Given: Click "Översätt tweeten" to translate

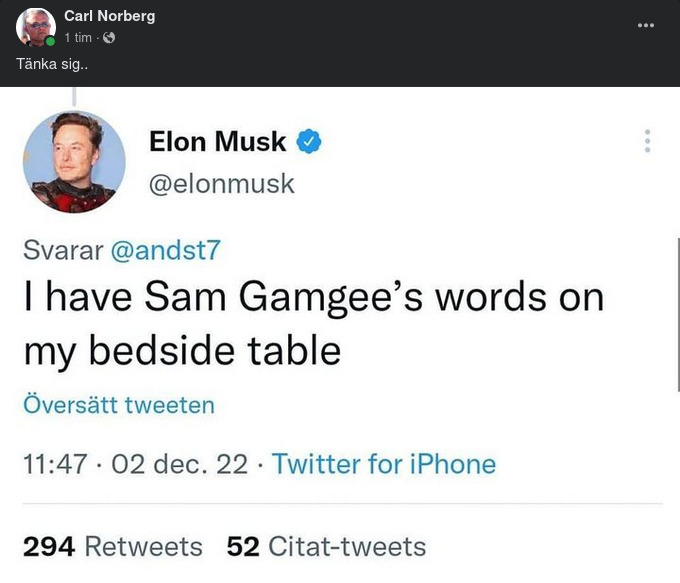Looking at the screenshot, I should [x=119, y=405].
